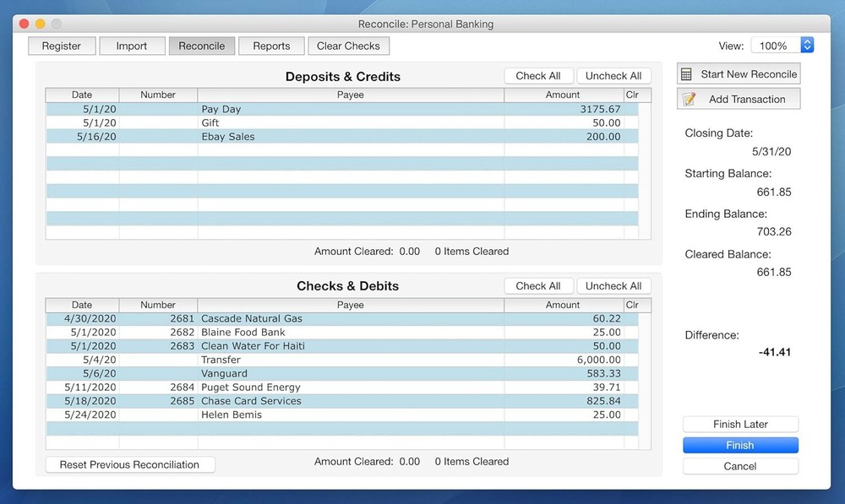
Task: Open the Import tab
Action: tap(132, 46)
